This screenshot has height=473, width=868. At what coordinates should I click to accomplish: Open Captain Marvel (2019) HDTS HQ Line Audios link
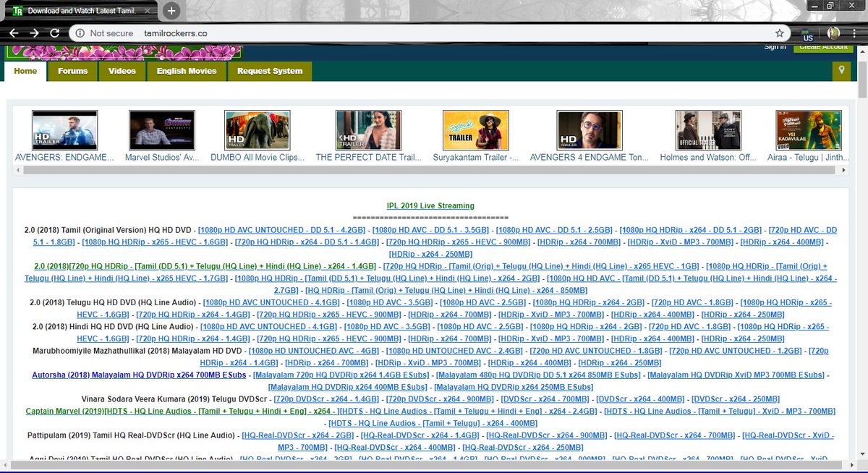point(180,412)
